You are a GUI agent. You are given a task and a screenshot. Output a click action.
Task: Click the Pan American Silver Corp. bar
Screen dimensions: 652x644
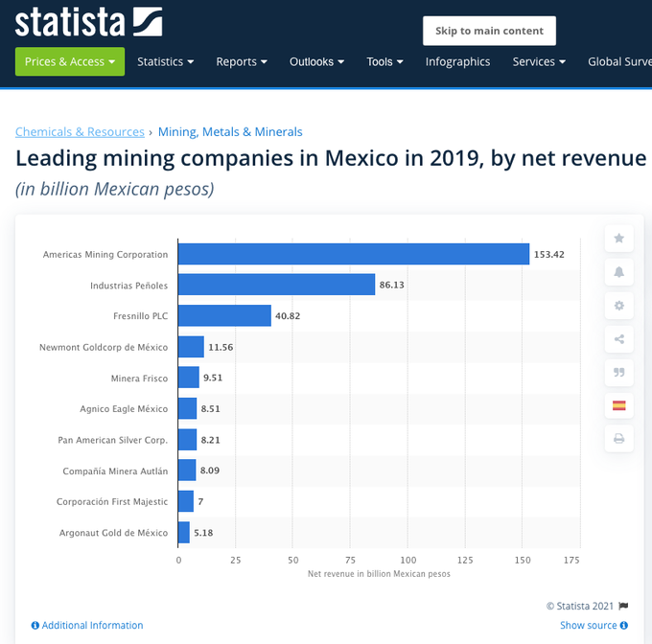(x=187, y=440)
